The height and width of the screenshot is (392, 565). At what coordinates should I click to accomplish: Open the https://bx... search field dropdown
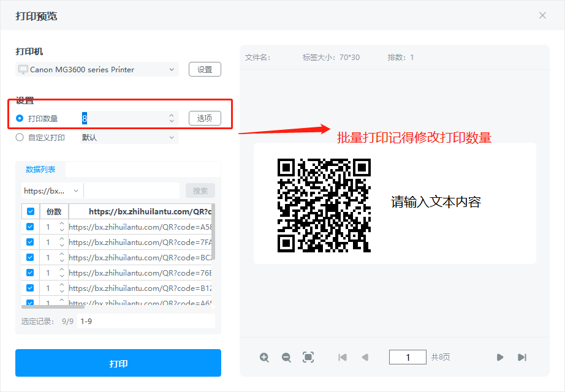tap(52, 190)
